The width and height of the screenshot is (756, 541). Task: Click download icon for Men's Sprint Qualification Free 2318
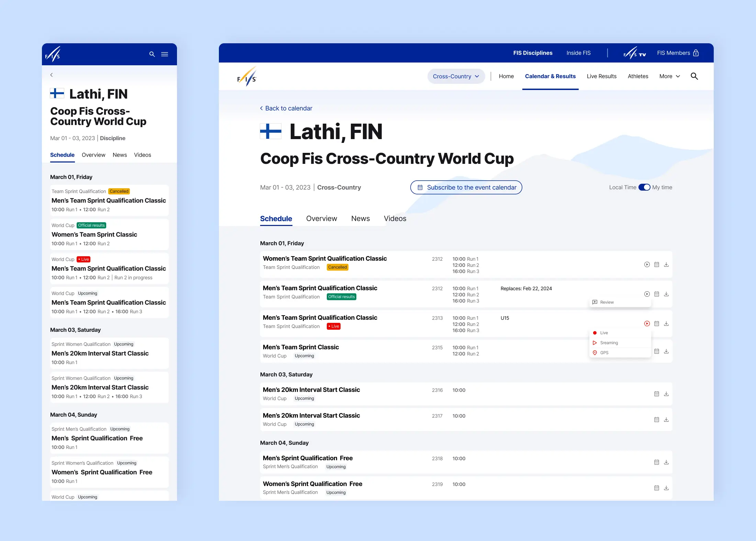coord(666,462)
